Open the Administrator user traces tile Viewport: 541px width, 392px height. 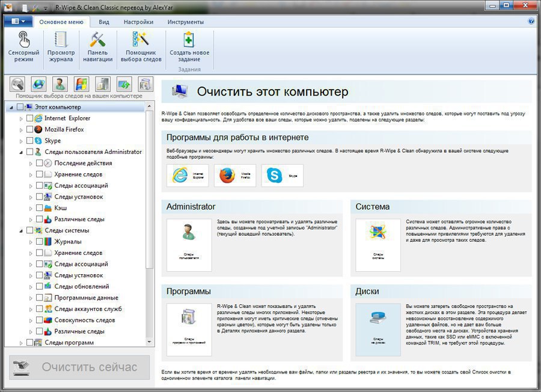coord(189,245)
